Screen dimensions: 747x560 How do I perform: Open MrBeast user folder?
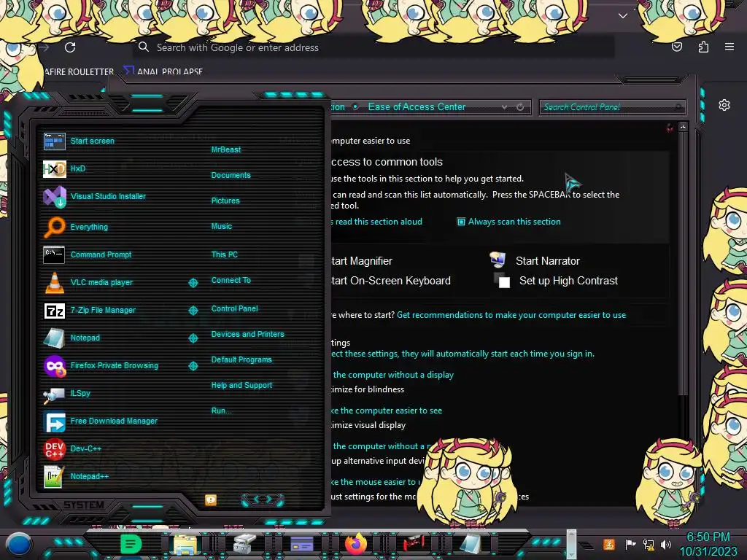pyautogui.click(x=226, y=149)
